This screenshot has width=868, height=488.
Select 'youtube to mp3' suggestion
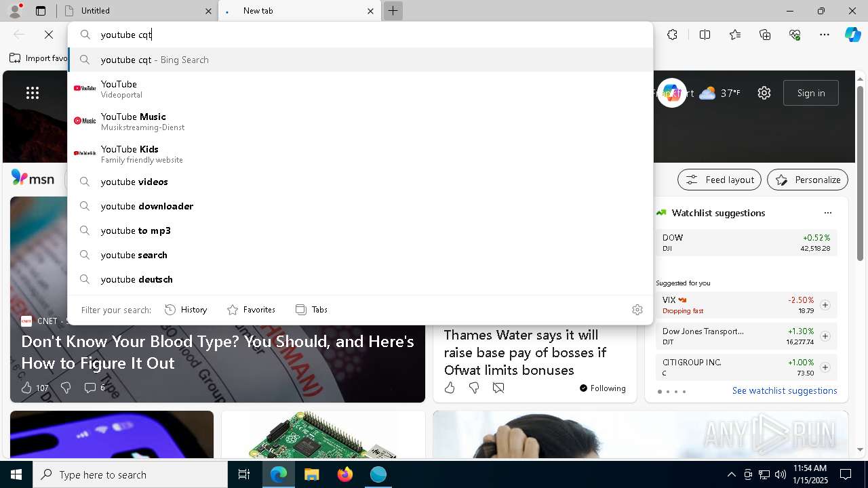coord(360,230)
